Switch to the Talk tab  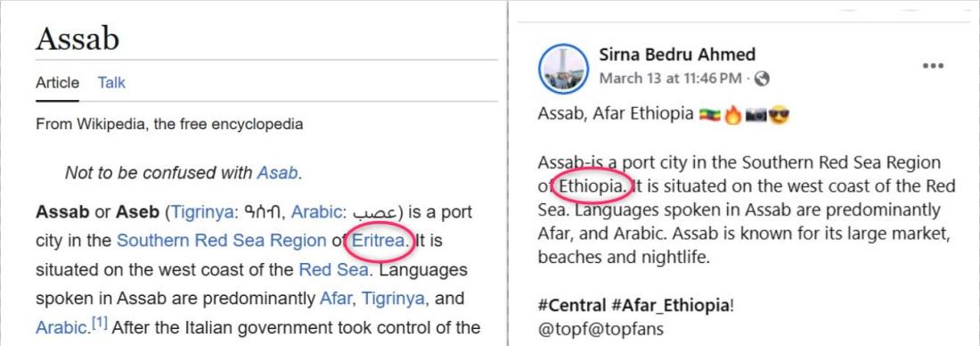pyautogui.click(x=111, y=83)
